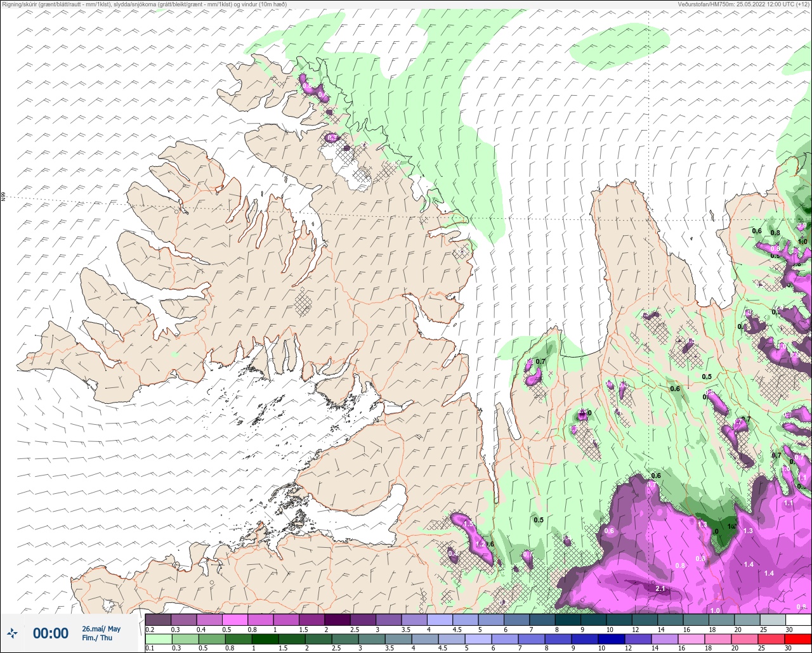Screen dimensions: 812x653
Task: Click the 'Fim./ Thu' weekday label
Action: tap(97, 637)
